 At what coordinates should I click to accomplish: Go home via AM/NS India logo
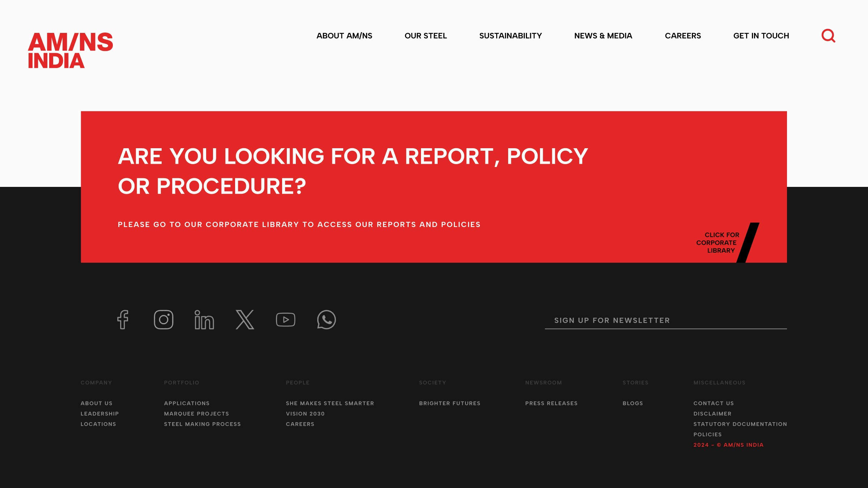(x=71, y=50)
